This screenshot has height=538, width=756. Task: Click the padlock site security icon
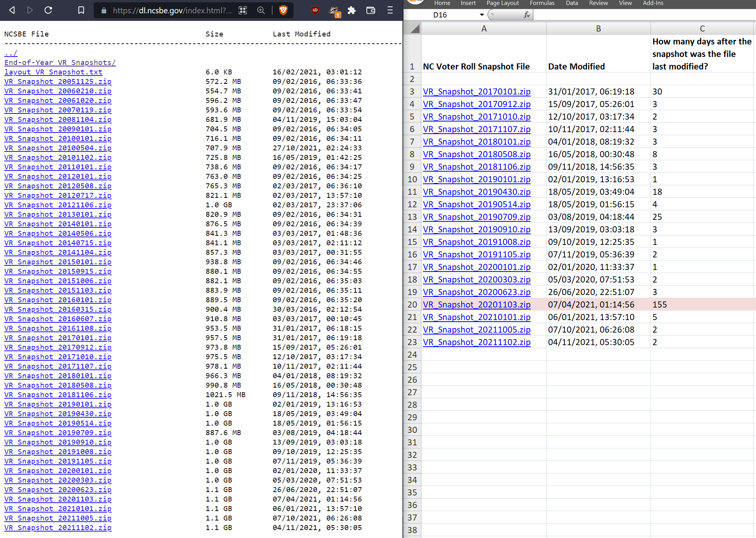pos(104,11)
